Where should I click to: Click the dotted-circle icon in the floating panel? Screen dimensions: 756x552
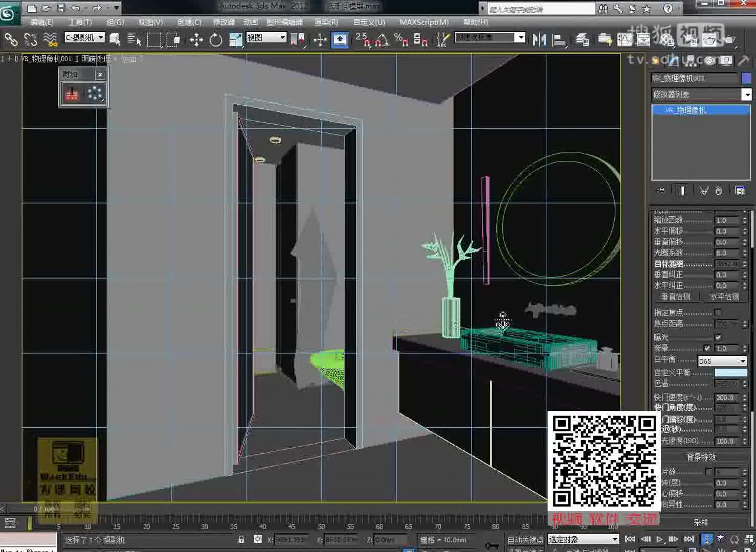(95, 94)
